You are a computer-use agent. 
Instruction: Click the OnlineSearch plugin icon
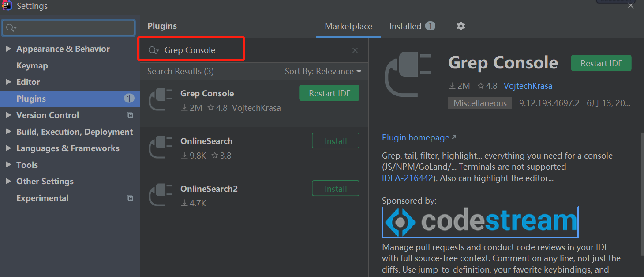(x=160, y=148)
